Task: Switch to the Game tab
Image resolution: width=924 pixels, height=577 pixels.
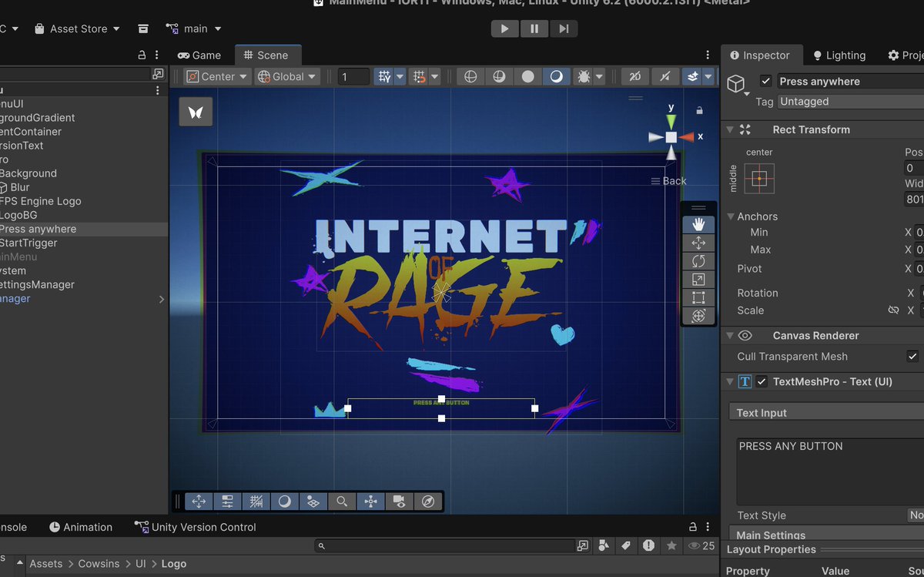Action: click(x=199, y=55)
